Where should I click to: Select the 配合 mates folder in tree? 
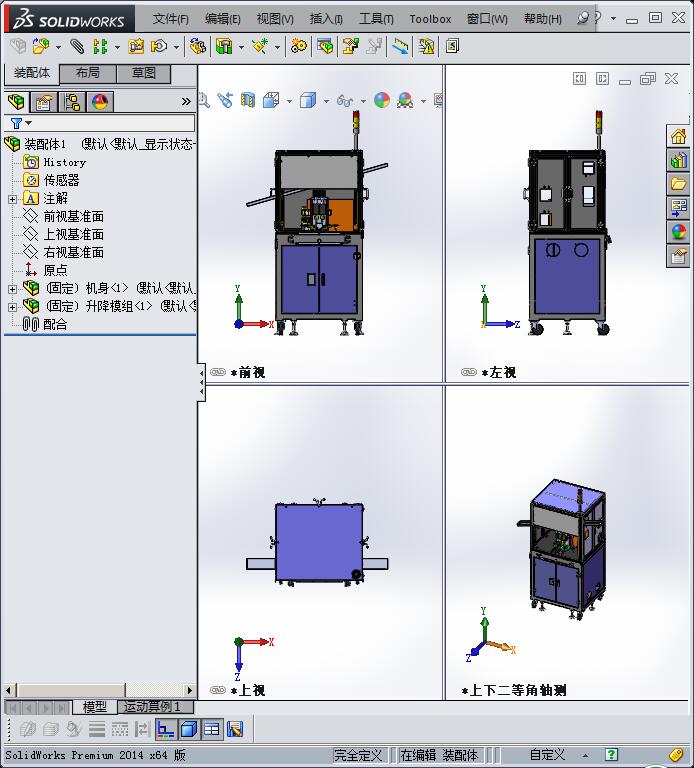click(45, 324)
